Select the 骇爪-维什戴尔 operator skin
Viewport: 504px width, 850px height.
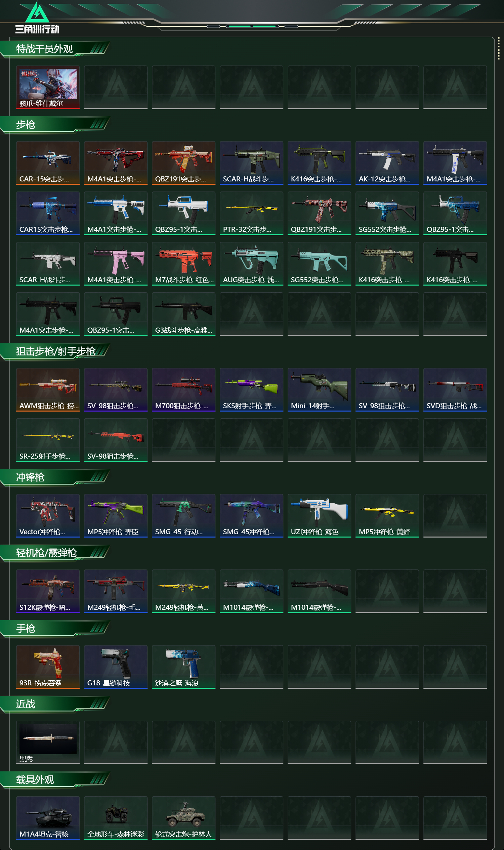coord(48,87)
